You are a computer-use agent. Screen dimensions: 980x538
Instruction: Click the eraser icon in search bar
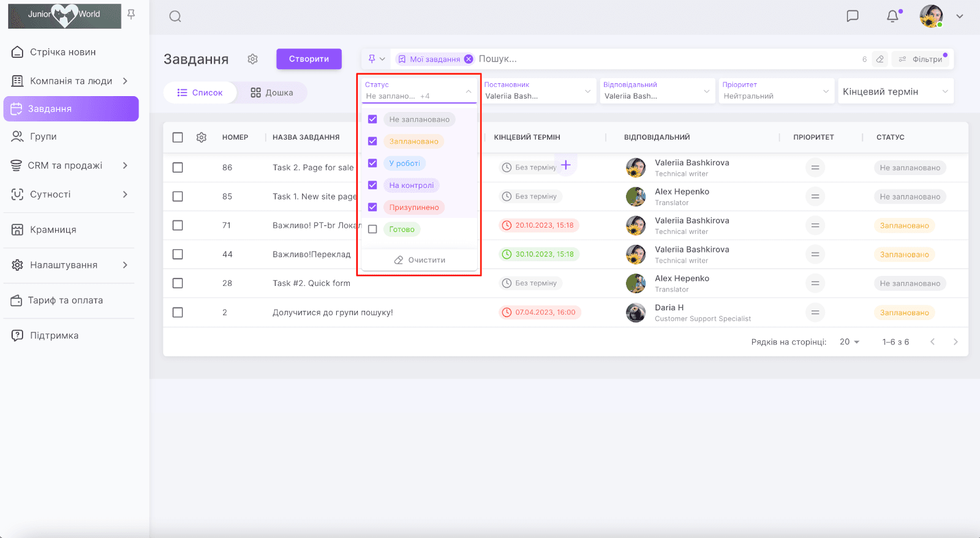(x=880, y=59)
